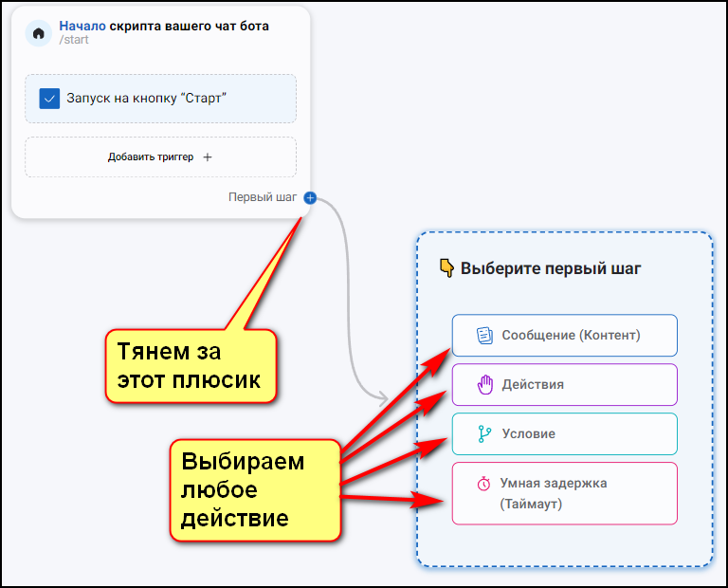
Task: Click the home icon of the start block
Action: tap(39, 33)
